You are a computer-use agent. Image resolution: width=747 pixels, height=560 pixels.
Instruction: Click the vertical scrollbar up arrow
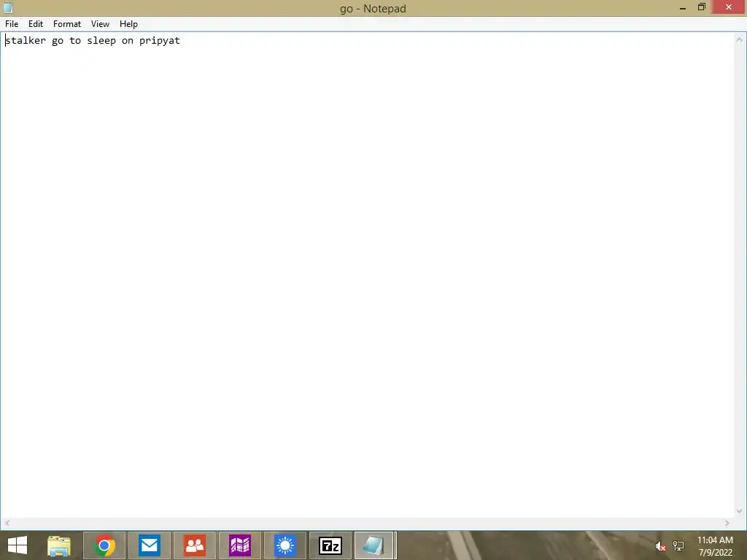pyautogui.click(x=740, y=39)
